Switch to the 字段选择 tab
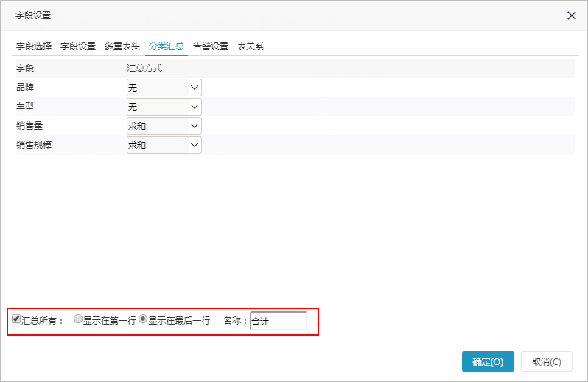The width and height of the screenshot is (588, 382). (34, 46)
